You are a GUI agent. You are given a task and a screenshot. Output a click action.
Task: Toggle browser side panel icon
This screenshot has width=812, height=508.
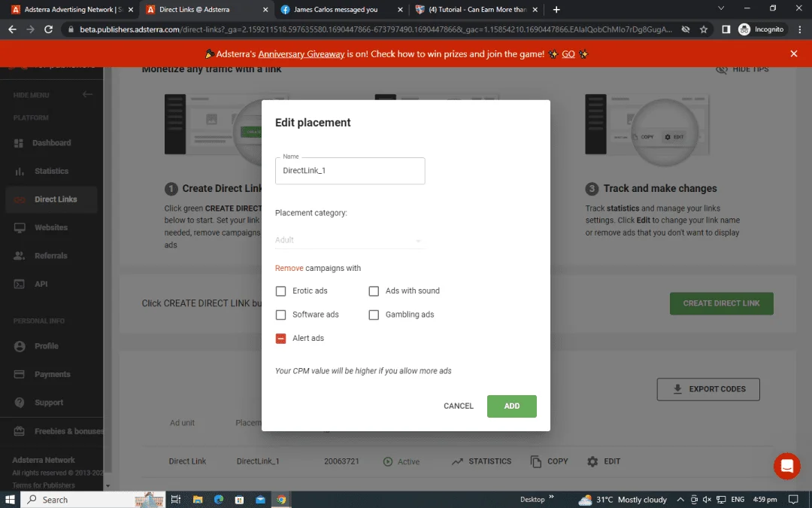coord(726,29)
